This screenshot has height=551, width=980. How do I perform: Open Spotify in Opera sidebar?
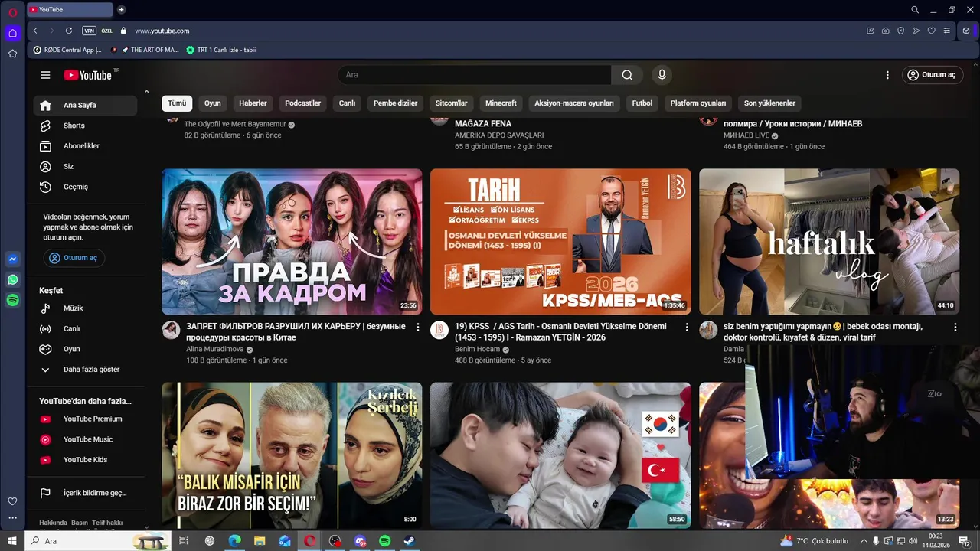(x=12, y=301)
